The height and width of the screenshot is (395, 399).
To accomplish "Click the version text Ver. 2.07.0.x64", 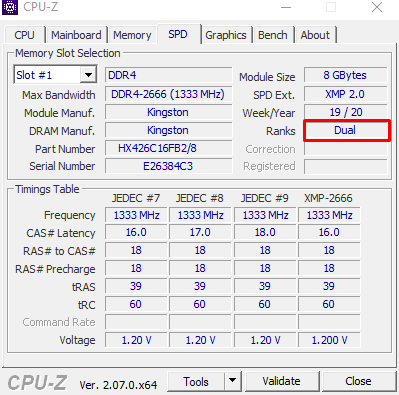I will click(x=118, y=385).
